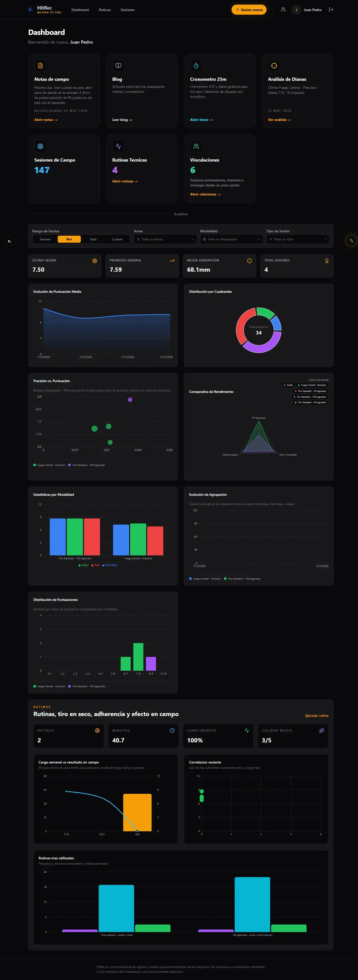The image size is (358, 980).
Task: Click the Vinculaciones people icon
Action: [x=196, y=146]
